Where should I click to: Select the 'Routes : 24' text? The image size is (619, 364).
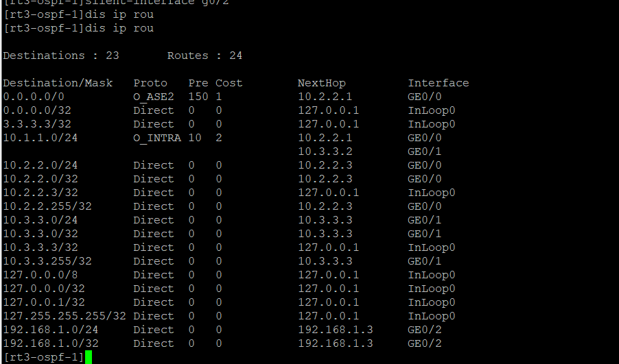click(205, 56)
